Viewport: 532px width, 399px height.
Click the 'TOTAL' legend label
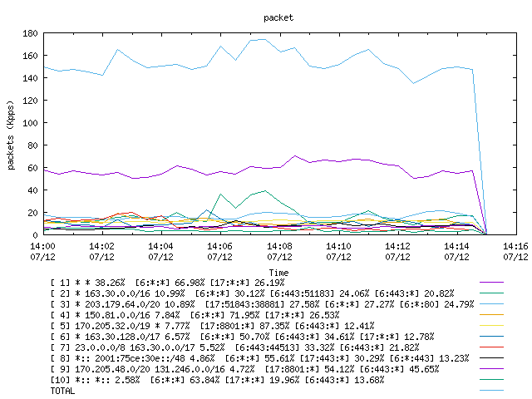click(x=62, y=392)
